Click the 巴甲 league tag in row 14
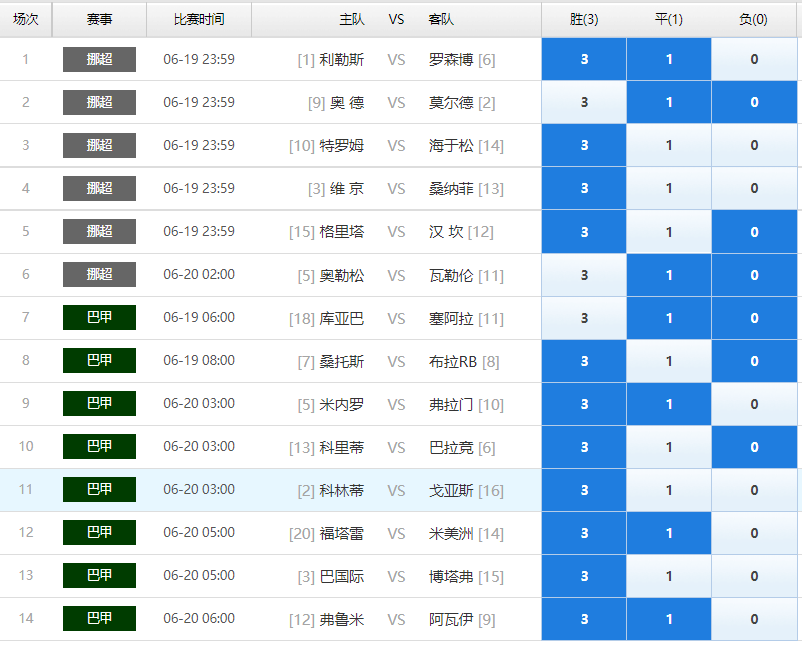This screenshot has height=645, width=802. pyautogui.click(x=99, y=618)
